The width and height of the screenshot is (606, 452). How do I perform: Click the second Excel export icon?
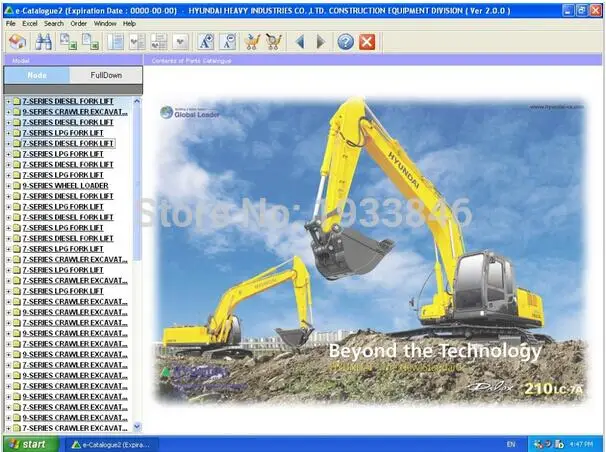click(x=90, y=42)
